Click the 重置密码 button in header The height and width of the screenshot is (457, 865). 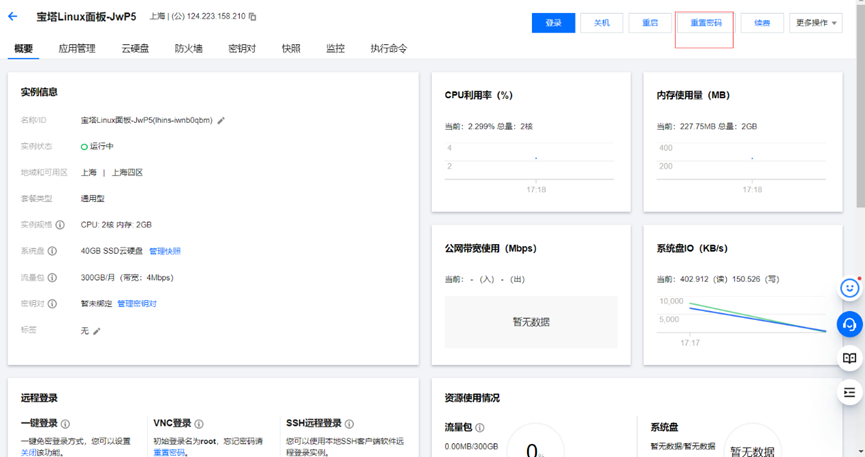(x=706, y=23)
